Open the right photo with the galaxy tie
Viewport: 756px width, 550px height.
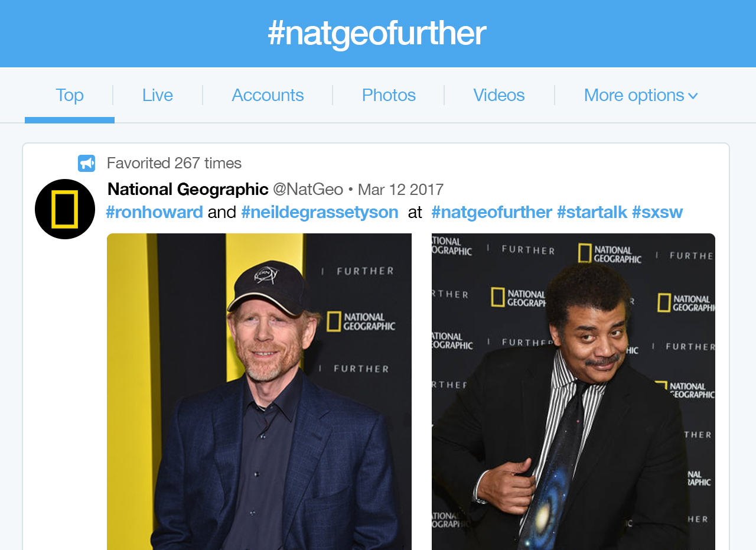pyautogui.click(x=573, y=392)
